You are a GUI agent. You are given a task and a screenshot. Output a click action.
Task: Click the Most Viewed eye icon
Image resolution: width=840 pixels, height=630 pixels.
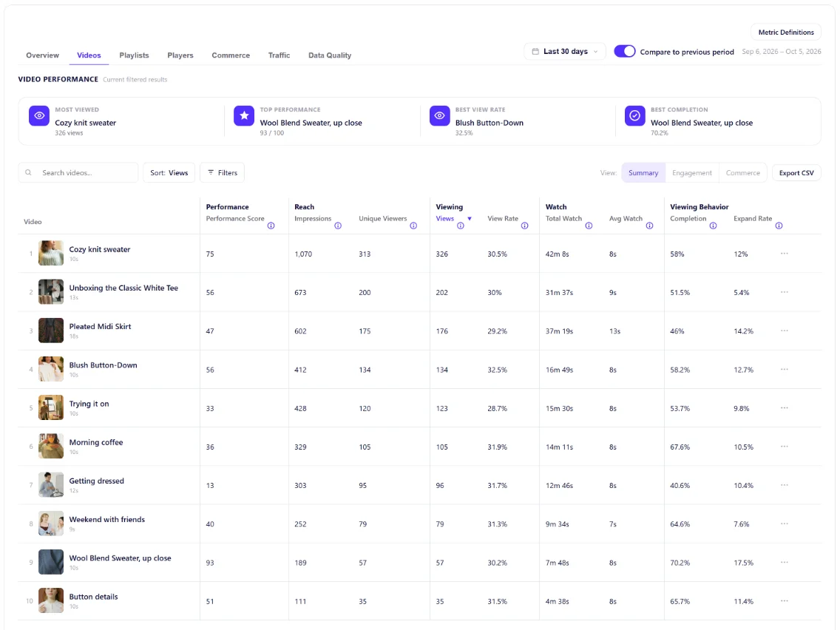[x=39, y=115]
